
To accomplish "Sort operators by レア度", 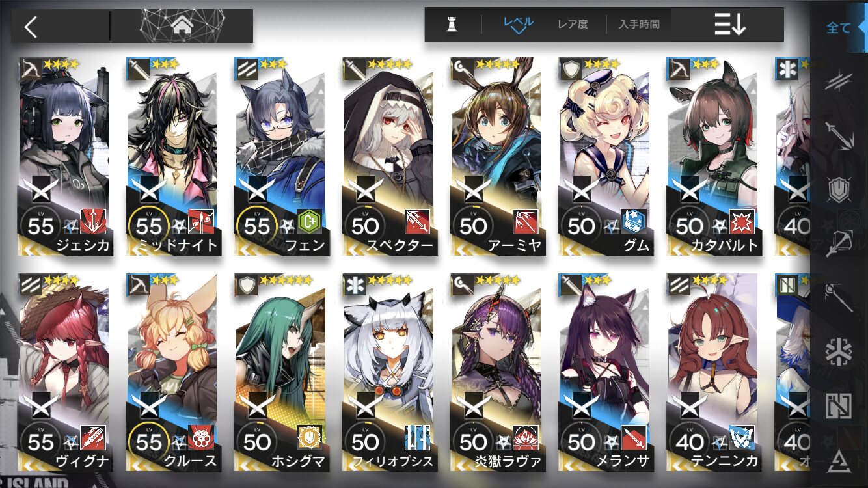I will [x=573, y=24].
